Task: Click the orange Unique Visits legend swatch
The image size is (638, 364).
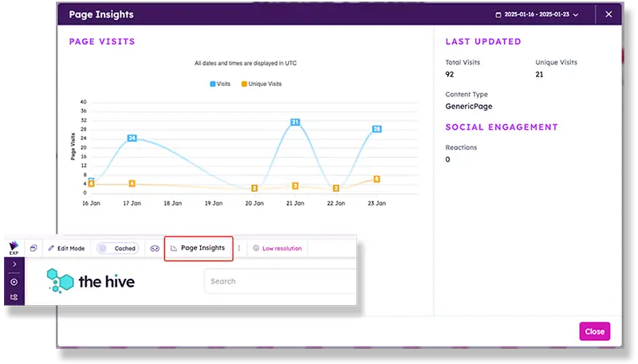Action: [244, 84]
